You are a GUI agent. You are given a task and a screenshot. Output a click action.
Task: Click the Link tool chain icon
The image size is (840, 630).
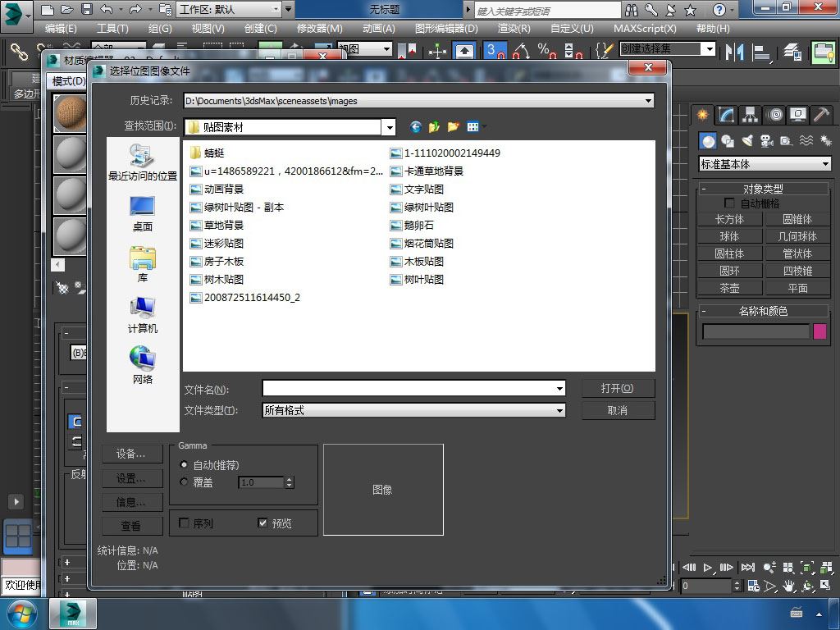coord(20,52)
